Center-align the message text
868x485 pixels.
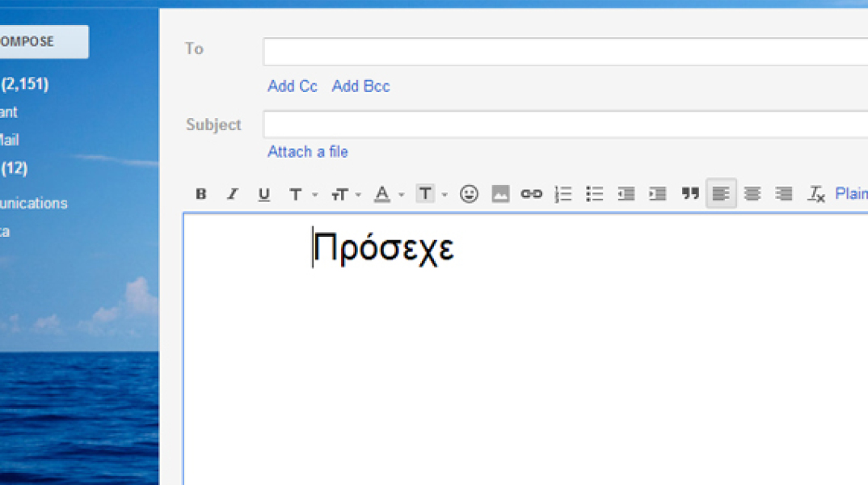[x=752, y=194]
